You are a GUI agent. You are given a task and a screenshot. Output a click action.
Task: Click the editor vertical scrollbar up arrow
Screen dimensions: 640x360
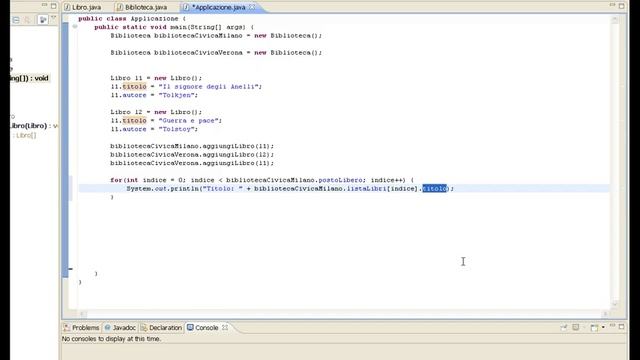tap(615, 19)
